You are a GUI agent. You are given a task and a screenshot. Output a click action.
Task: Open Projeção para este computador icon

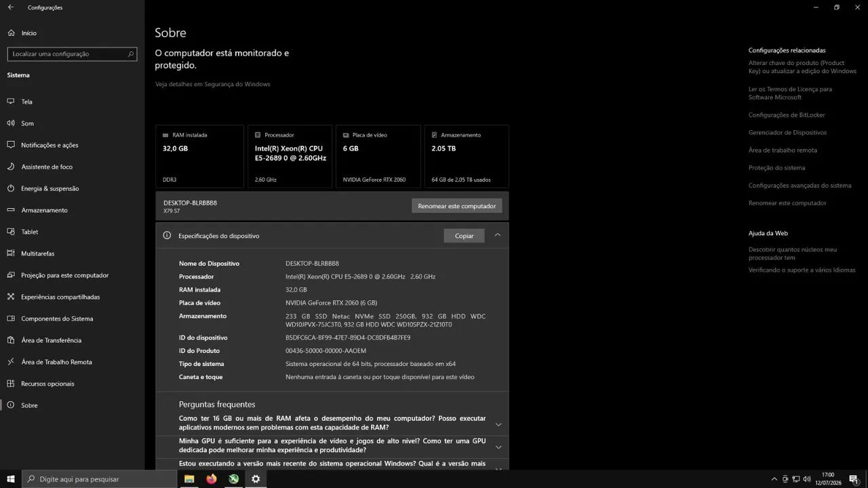pyautogui.click(x=10, y=275)
